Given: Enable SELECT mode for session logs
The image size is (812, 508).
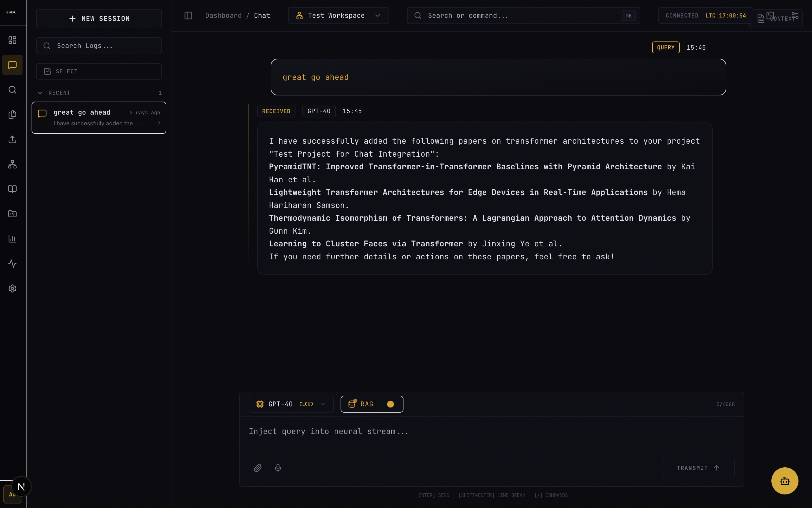Looking at the screenshot, I should click(x=99, y=71).
